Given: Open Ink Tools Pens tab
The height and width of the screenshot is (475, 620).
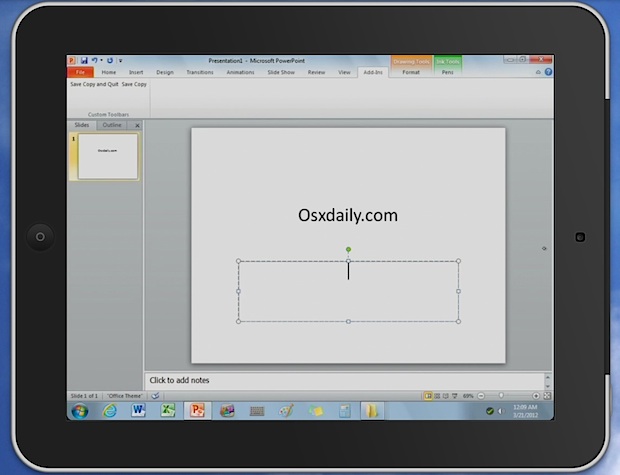Looking at the screenshot, I should (448, 72).
